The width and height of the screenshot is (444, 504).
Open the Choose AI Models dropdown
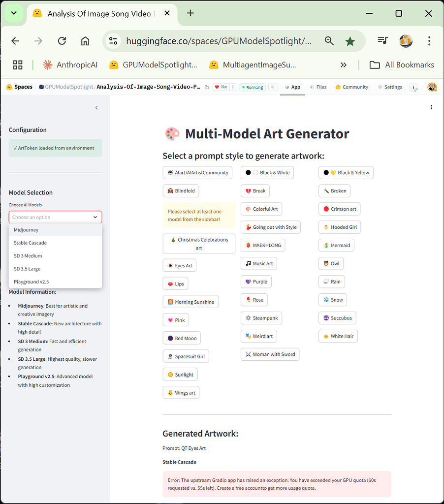(x=55, y=217)
